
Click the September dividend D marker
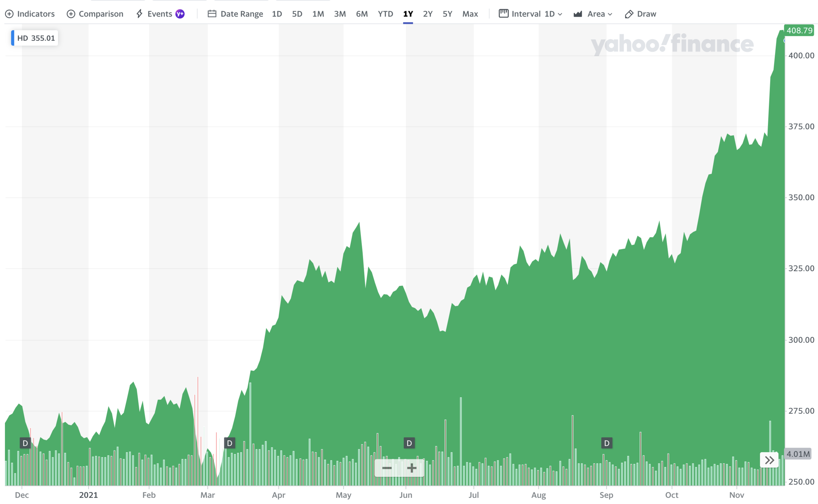[607, 443]
